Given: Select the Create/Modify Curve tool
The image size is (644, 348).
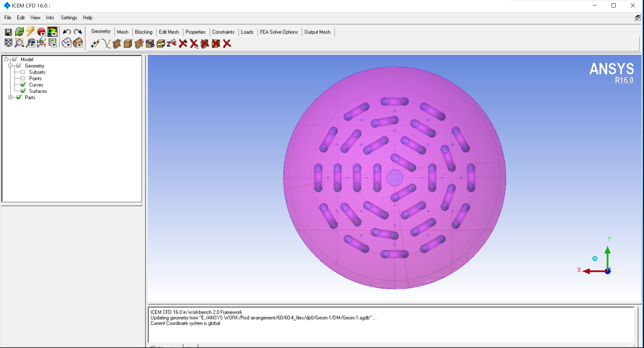Looking at the screenshot, I should [106, 44].
